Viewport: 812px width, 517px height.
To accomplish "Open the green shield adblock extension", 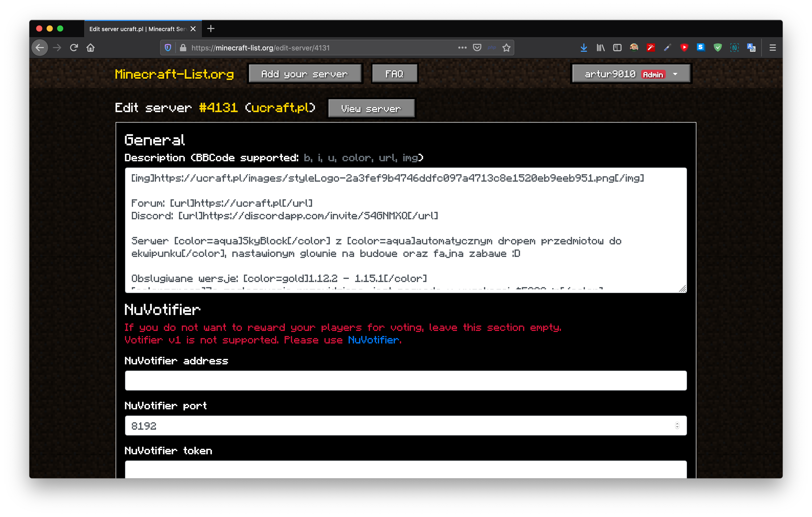I will [718, 48].
